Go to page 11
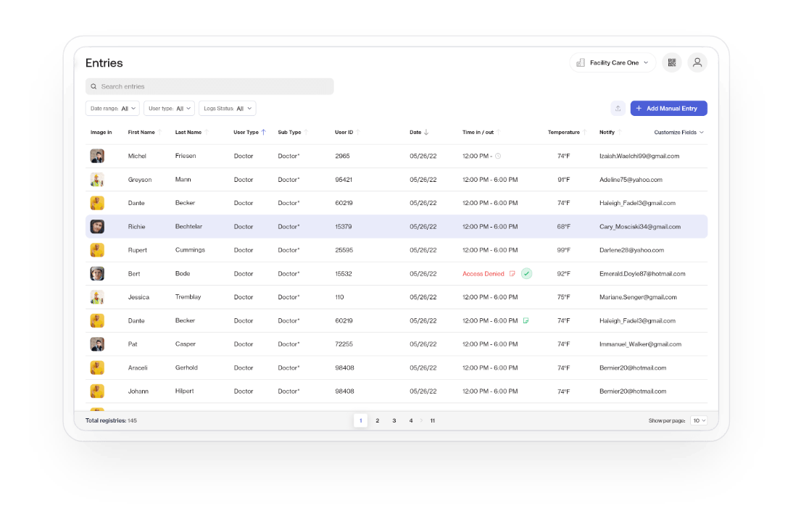Image resolution: width=793 pixels, height=532 pixels. [433, 421]
